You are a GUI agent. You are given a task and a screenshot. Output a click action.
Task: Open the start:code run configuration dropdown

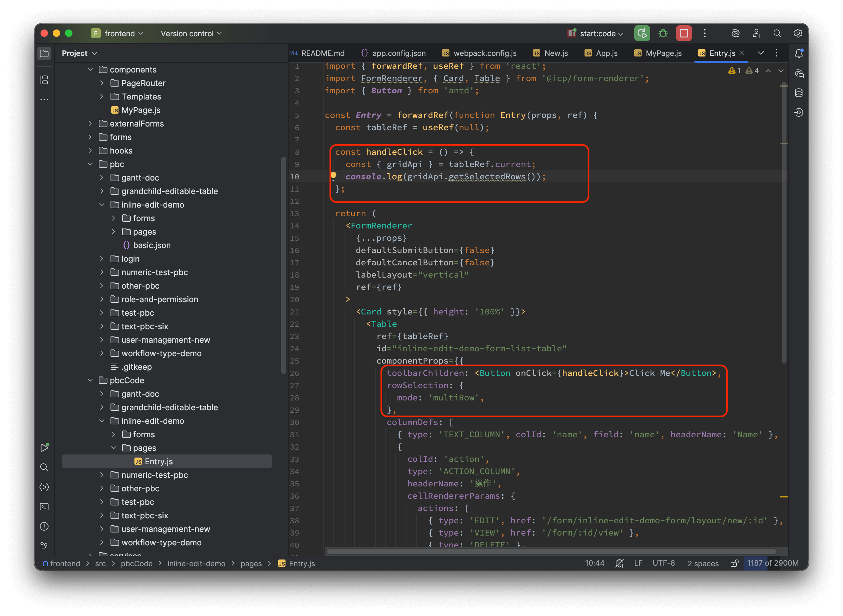click(595, 33)
